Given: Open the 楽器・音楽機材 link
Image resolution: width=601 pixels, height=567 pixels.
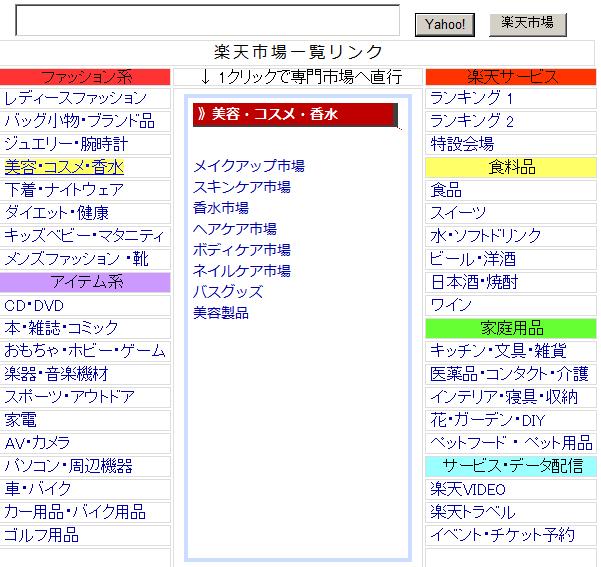Looking at the screenshot, I should pos(57,374).
